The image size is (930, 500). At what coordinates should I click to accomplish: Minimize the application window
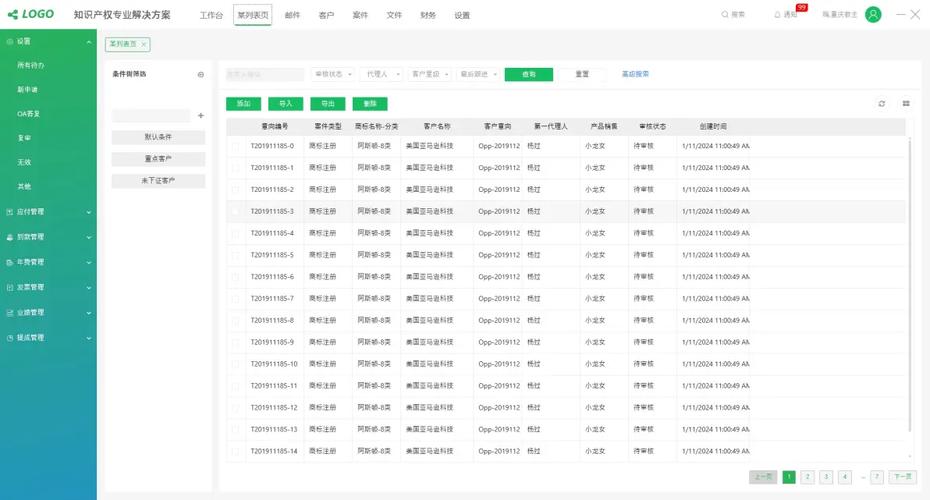point(900,15)
